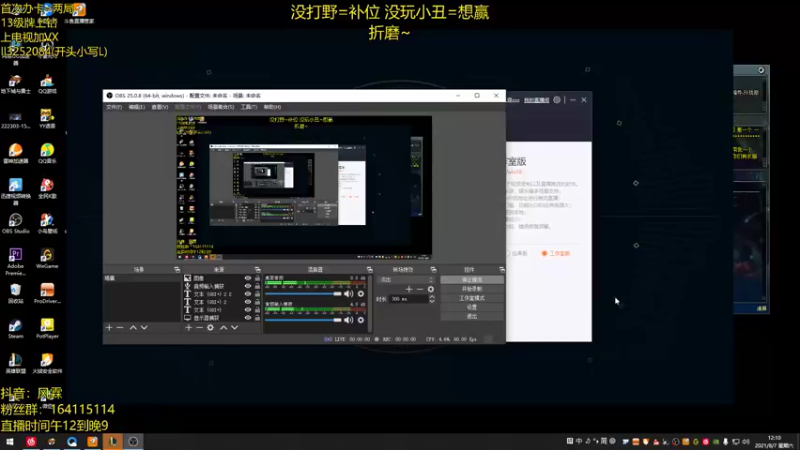
Task: Open OBS Studio desktop shortcut
Action: click(15, 223)
